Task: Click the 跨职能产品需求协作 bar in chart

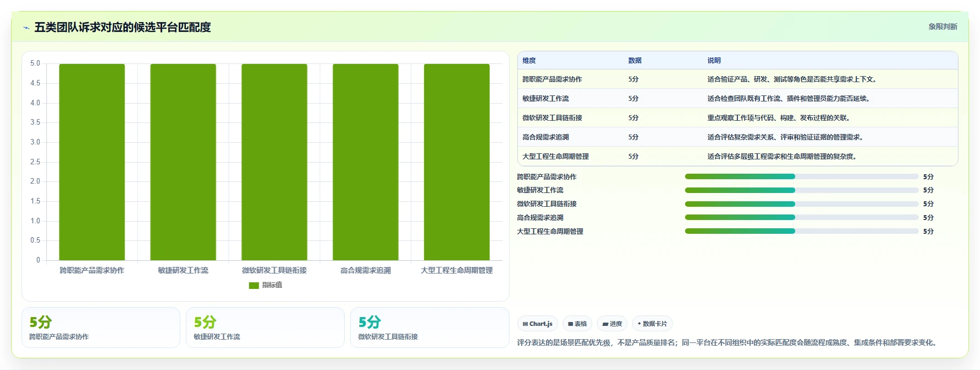Action: pyautogui.click(x=92, y=162)
